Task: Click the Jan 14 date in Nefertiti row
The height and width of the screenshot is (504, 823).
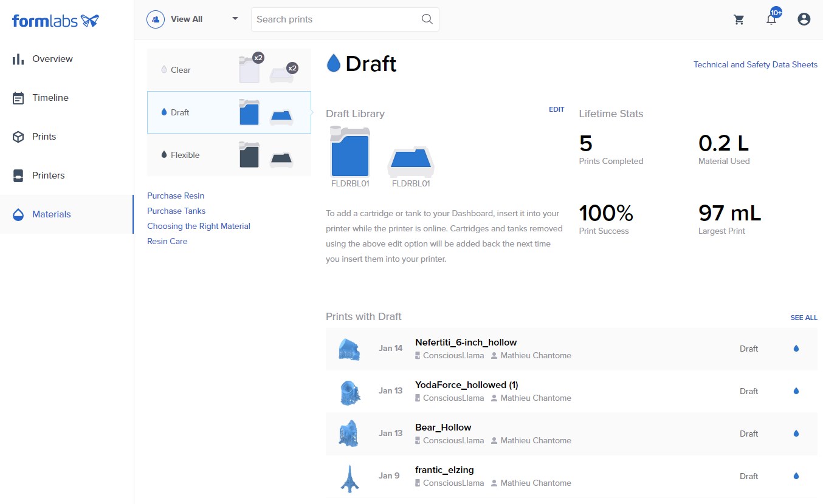Action: pos(390,348)
